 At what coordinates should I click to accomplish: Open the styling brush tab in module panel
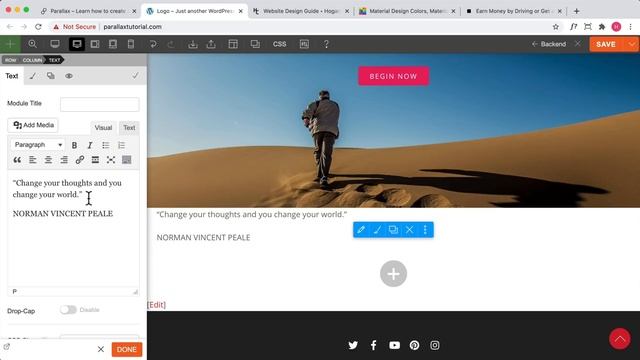pyautogui.click(x=33, y=76)
